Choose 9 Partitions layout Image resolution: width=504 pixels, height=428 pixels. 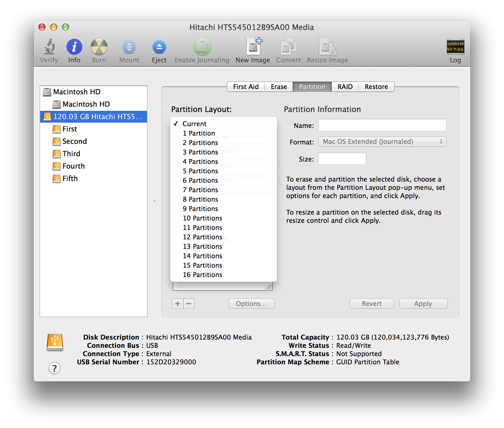(223, 209)
